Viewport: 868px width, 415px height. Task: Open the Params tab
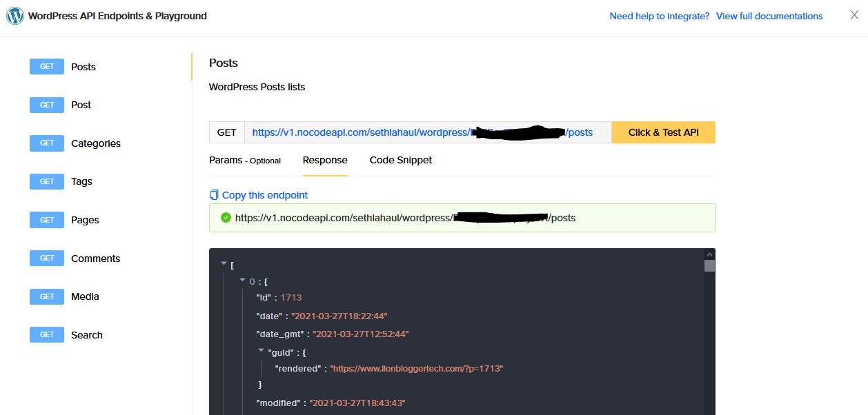[x=226, y=160]
